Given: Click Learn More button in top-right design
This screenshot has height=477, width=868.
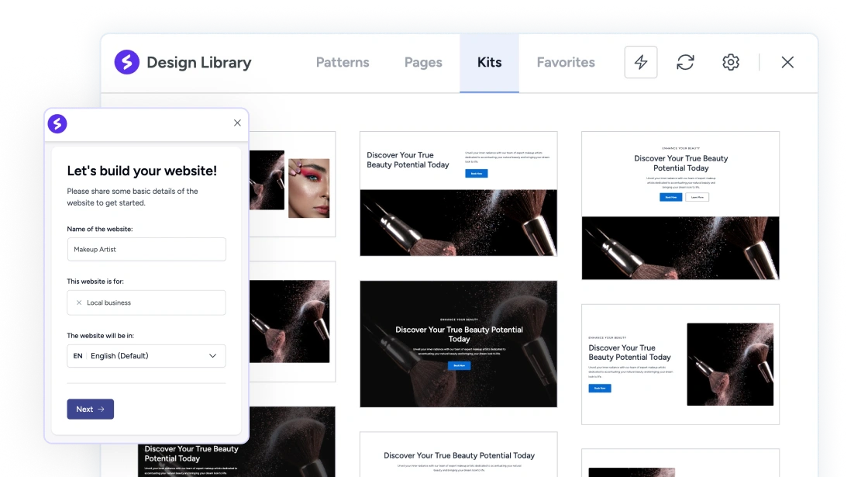Looking at the screenshot, I should (697, 197).
